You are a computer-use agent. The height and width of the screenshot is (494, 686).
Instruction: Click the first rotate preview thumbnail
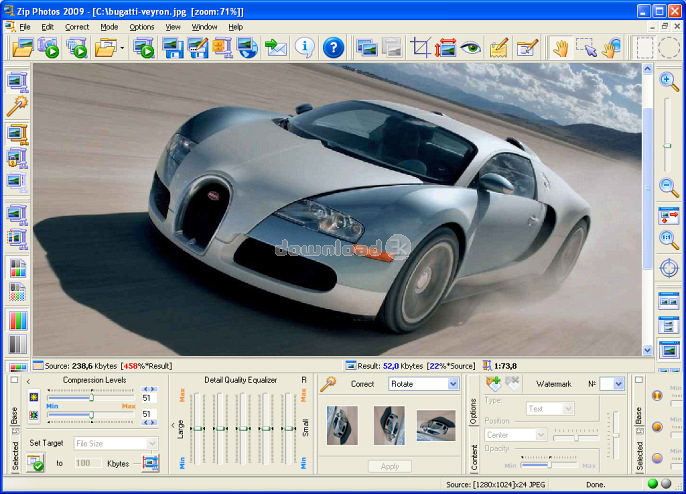[x=342, y=425]
